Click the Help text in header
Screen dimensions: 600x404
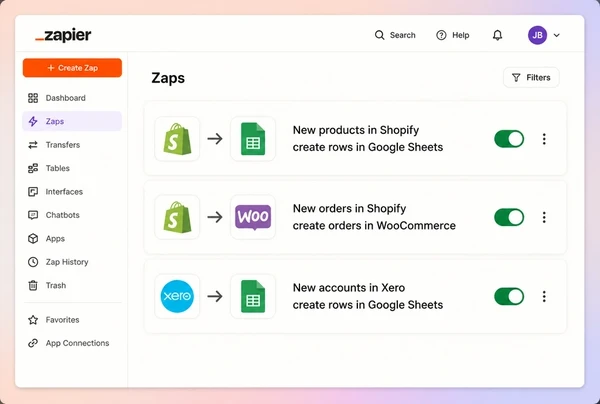(x=461, y=35)
